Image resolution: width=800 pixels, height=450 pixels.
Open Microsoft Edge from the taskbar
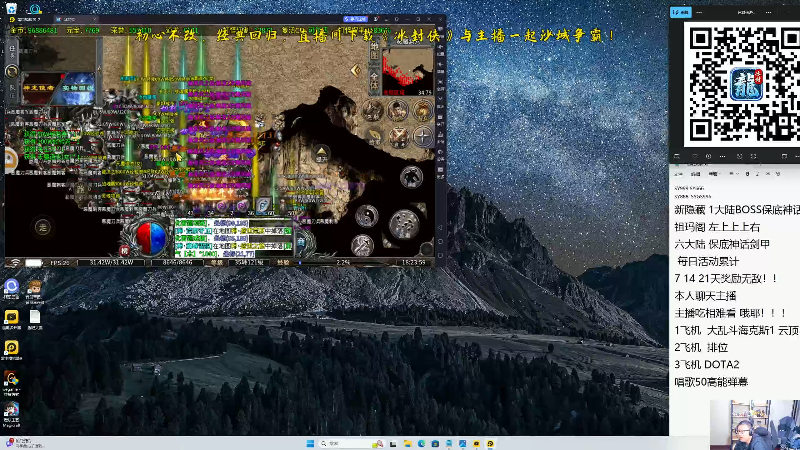pos(421,443)
